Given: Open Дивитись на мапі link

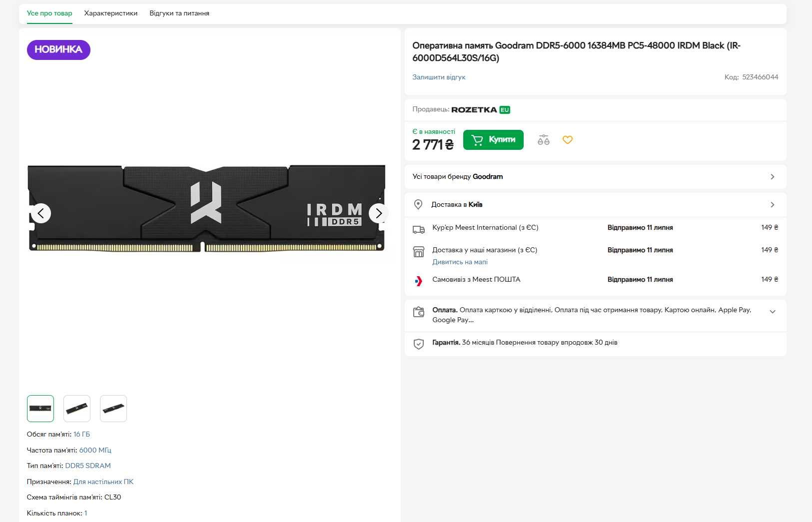Looking at the screenshot, I should [460, 262].
